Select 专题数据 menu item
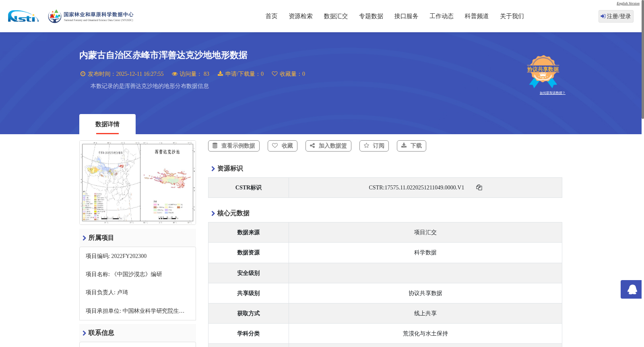Viewport: 644px width, 347px height. [x=371, y=16]
